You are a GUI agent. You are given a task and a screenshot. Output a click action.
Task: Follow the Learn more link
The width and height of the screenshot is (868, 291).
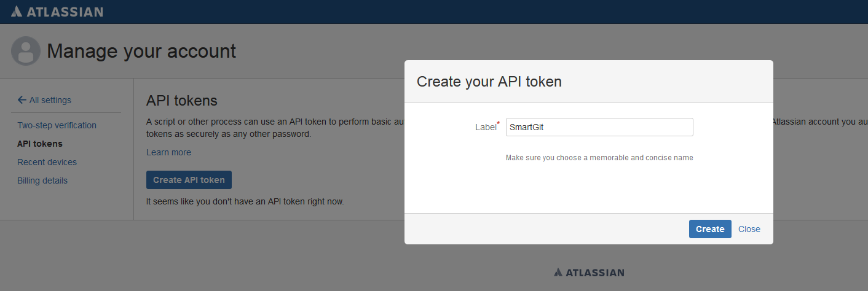168,152
